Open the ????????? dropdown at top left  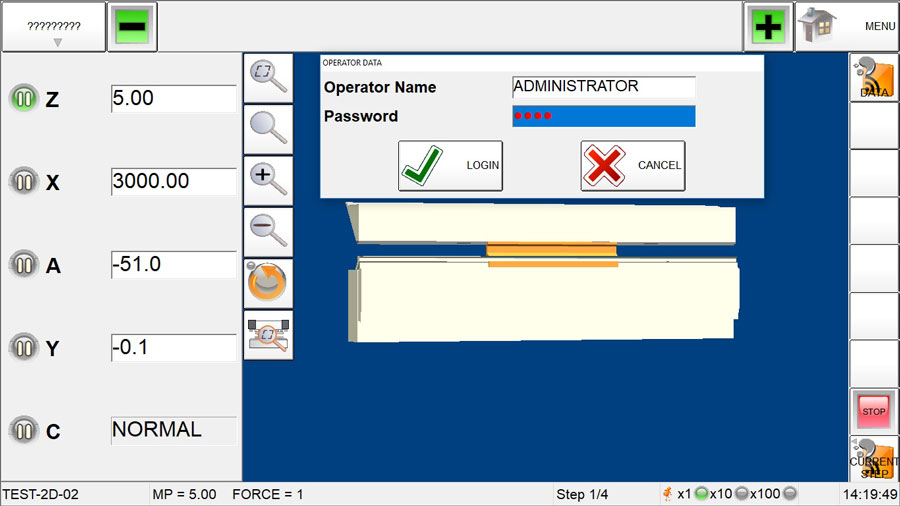54,26
